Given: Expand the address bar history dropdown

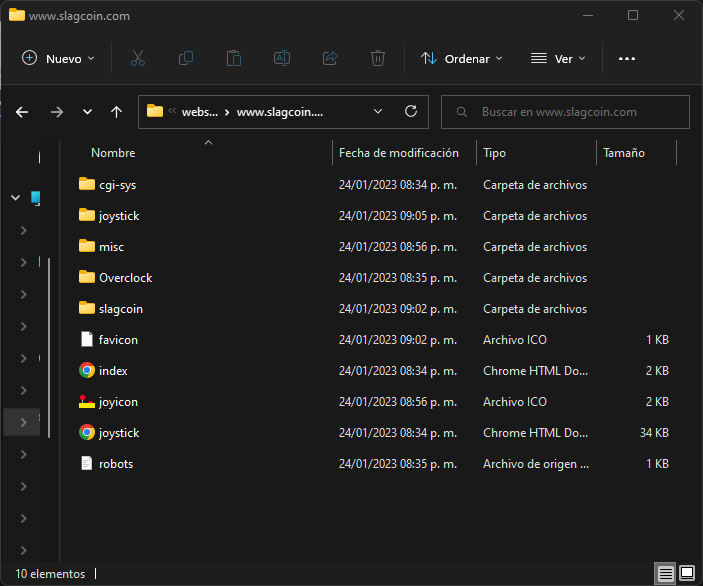Looking at the screenshot, I should pyautogui.click(x=378, y=111).
